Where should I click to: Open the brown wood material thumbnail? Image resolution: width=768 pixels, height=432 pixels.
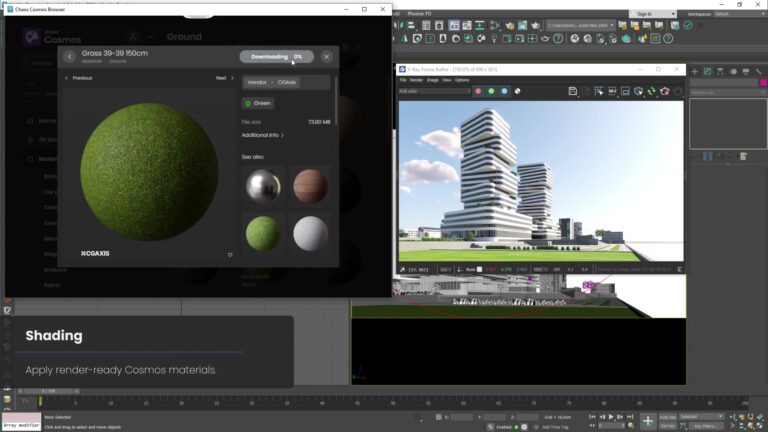pyautogui.click(x=310, y=186)
